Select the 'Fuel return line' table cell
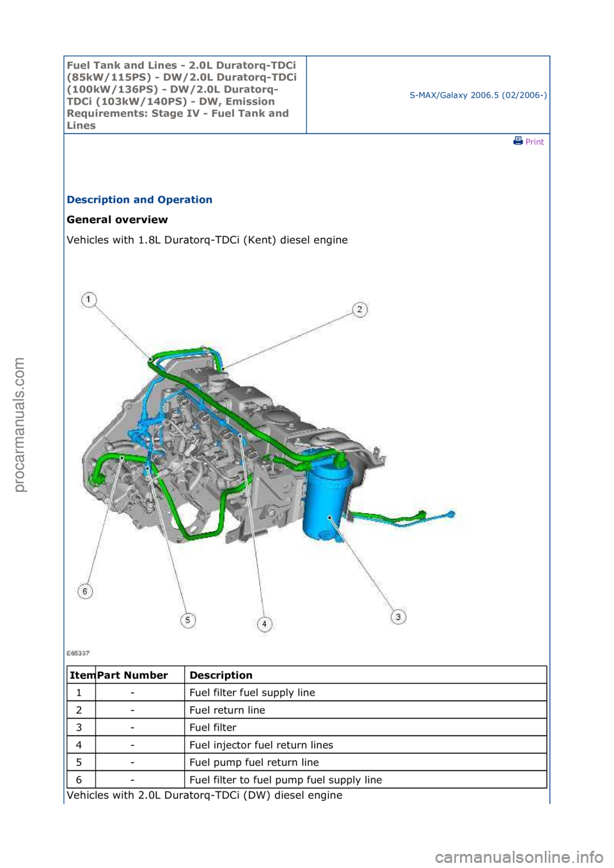The height and width of the screenshot is (868, 614). click(x=365, y=710)
